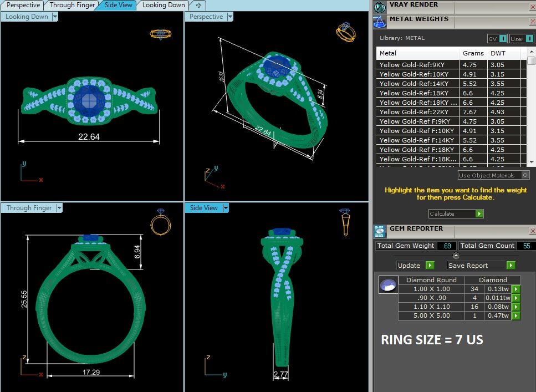Enable Use Object Materials option
This screenshot has width=536, height=392.
pos(525,175)
